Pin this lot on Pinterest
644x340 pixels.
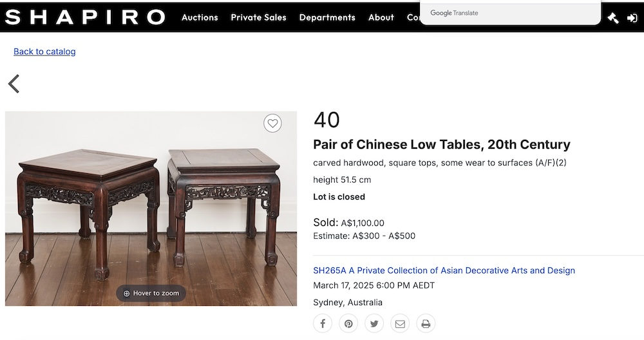pyautogui.click(x=348, y=323)
